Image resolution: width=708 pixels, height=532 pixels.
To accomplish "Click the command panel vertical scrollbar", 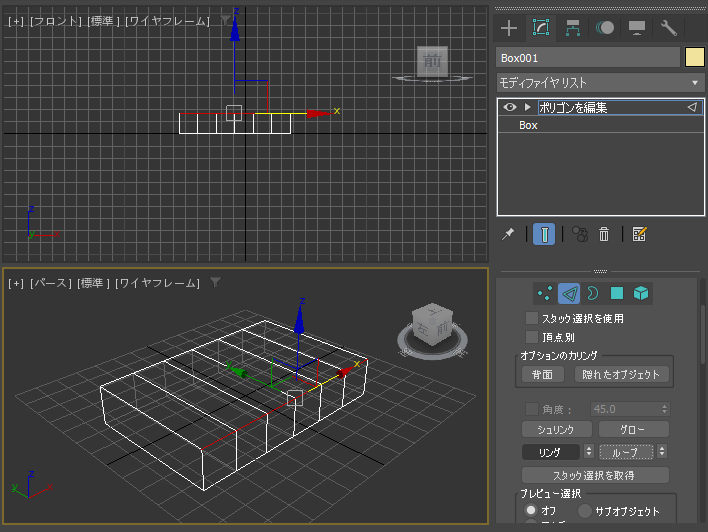I will tap(703, 334).
